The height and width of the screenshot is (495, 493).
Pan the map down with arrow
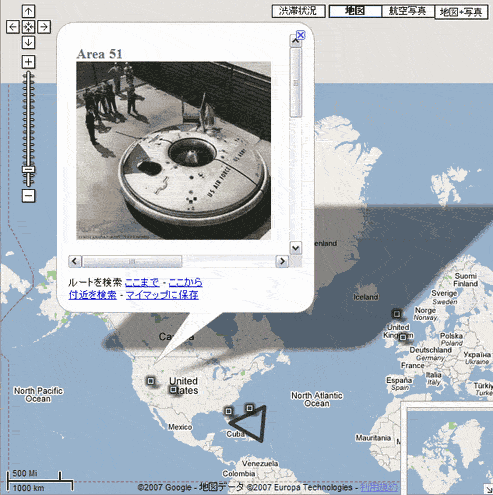point(28,42)
